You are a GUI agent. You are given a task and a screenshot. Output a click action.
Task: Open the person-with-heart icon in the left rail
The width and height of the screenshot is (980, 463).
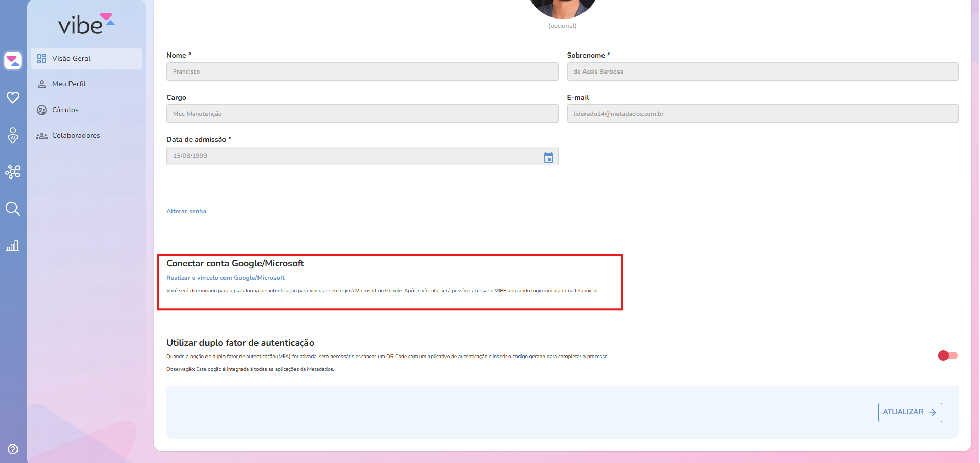(13, 135)
